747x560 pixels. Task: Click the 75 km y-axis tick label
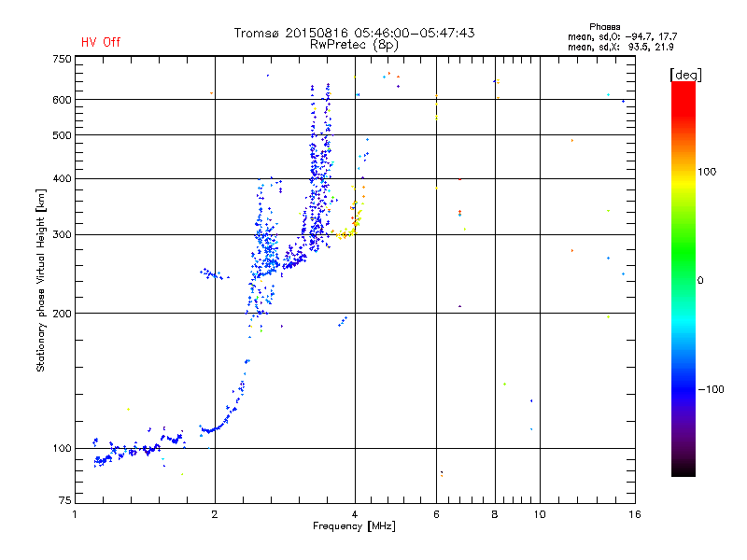[x=64, y=500]
